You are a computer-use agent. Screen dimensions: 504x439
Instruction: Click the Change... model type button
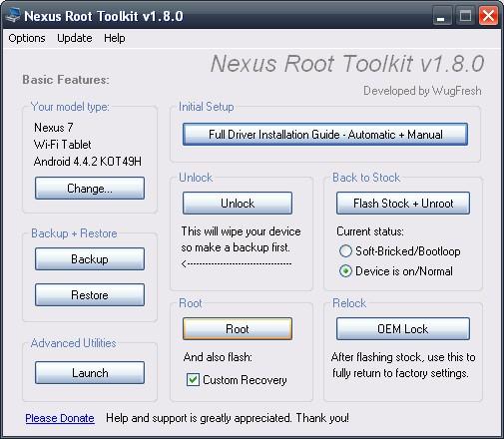tap(90, 189)
